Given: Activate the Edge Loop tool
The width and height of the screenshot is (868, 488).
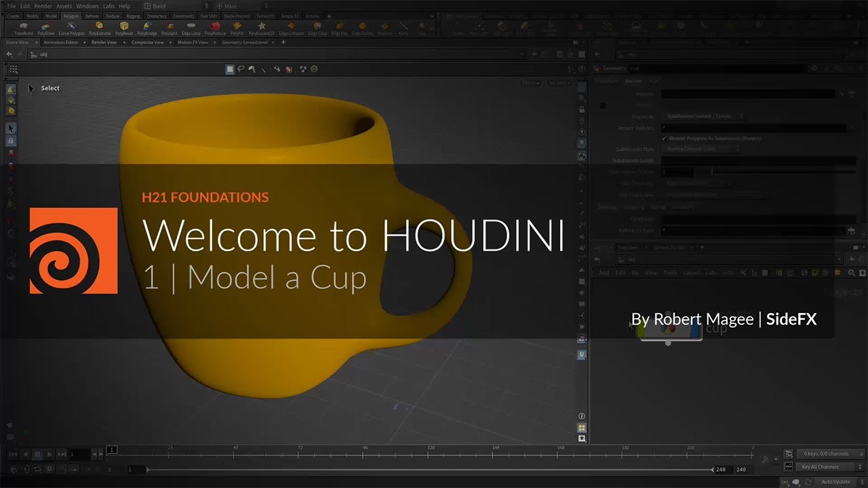Looking at the screenshot, I should click(x=191, y=28).
